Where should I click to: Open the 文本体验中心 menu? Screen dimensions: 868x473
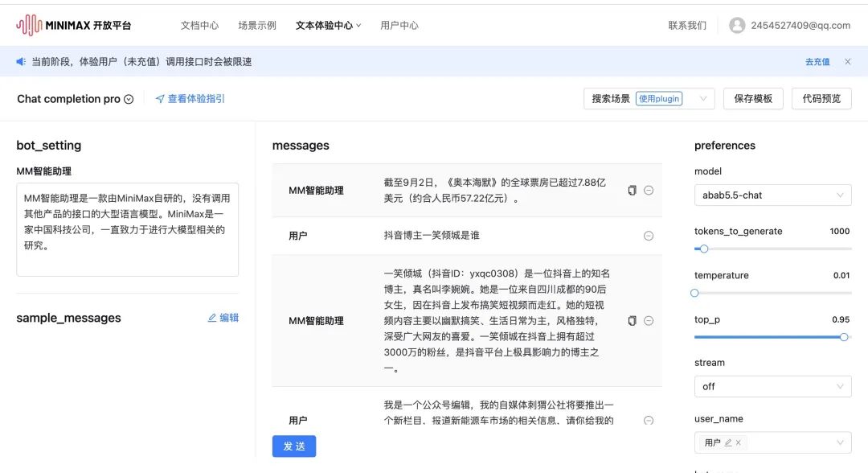click(x=328, y=26)
